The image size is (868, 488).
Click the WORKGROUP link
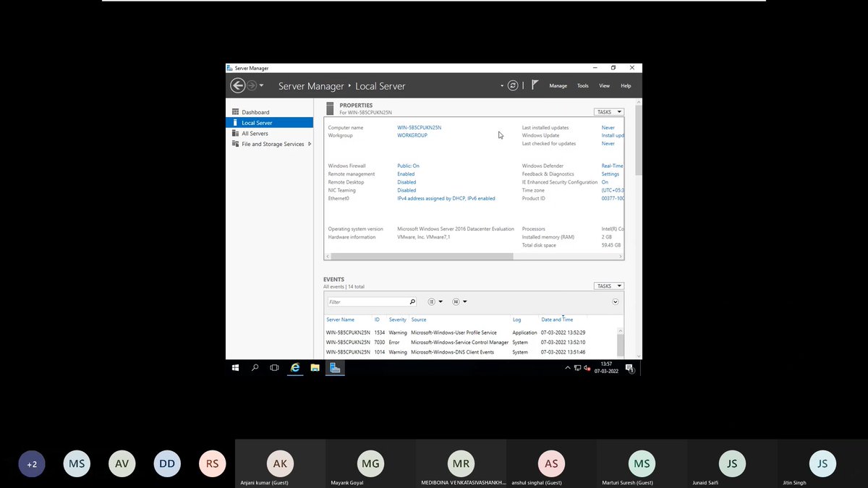(412, 135)
